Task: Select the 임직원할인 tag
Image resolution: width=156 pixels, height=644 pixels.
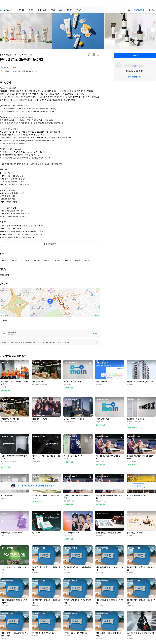Action: (x=68, y=260)
